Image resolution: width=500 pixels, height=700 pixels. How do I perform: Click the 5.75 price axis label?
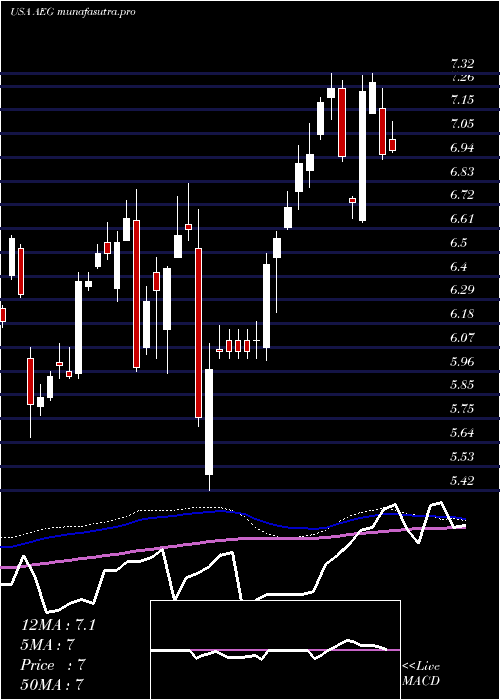462,409
